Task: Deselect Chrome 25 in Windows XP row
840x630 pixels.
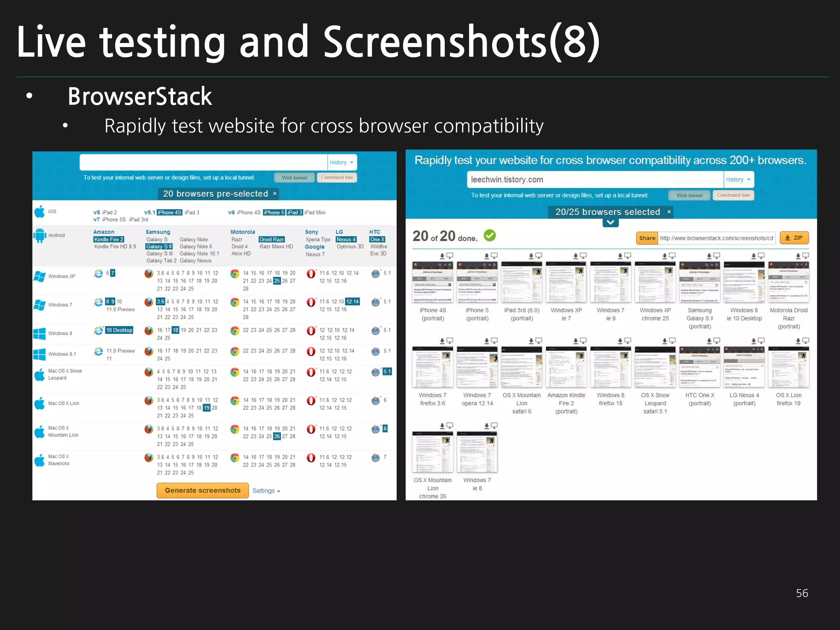Action: tap(277, 281)
